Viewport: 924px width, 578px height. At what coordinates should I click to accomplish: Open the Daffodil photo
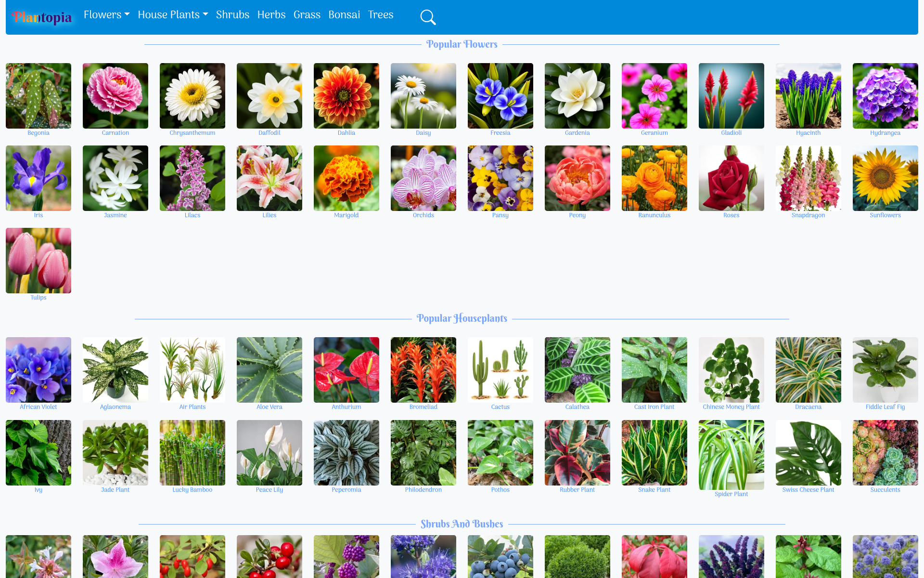coord(269,96)
